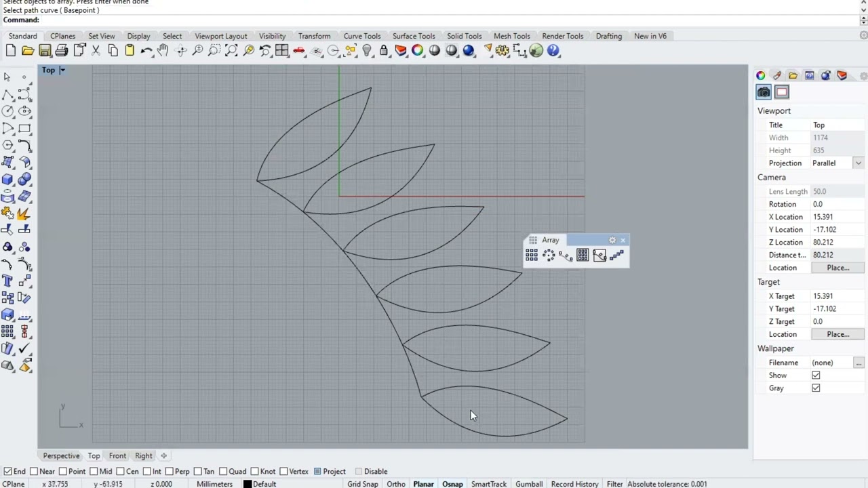Open the Array toolbar gear options
The image size is (868, 488).
tap(612, 240)
